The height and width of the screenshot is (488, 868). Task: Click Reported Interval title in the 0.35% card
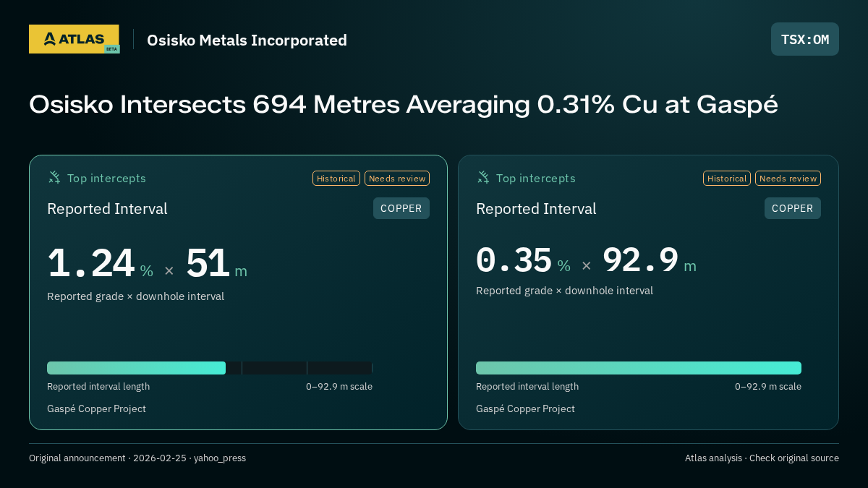[x=536, y=209]
